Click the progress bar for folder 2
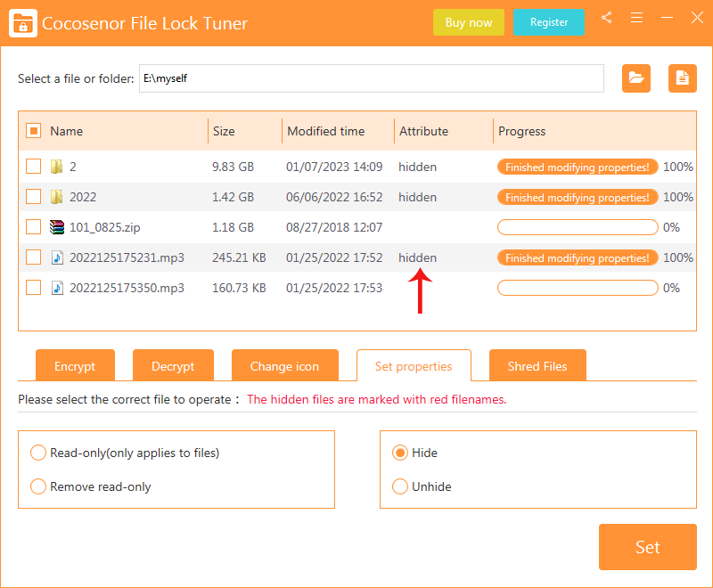 578,167
